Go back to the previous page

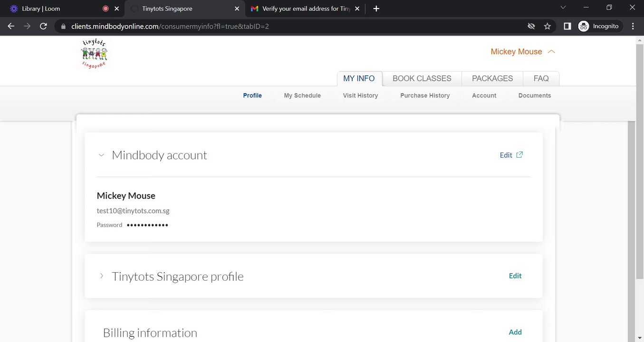pyautogui.click(x=11, y=26)
